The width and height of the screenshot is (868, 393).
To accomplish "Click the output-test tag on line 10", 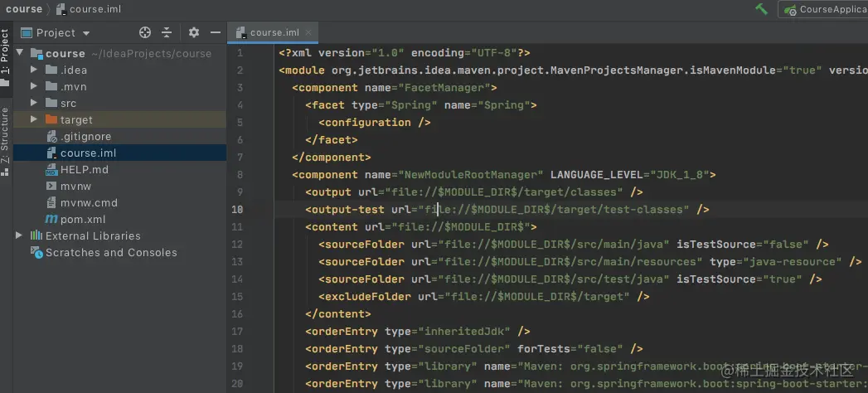I will coord(345,209).
